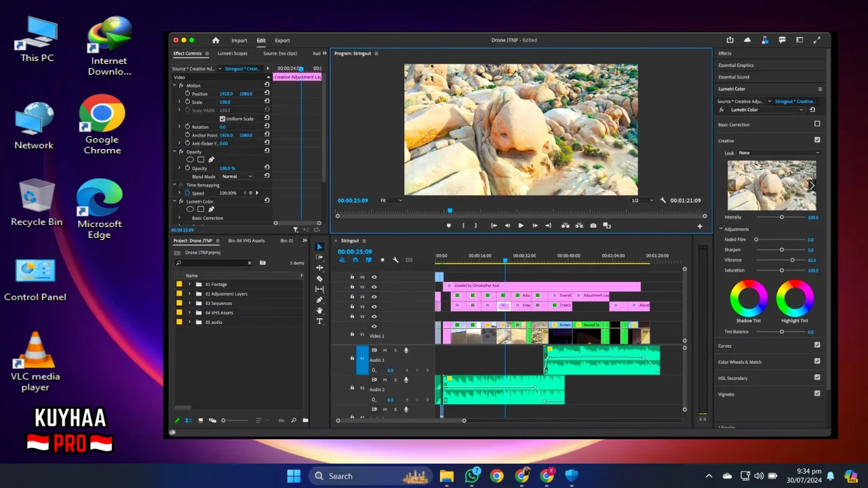Select the Pen tool in timeline toolbox

pos(319,300)
